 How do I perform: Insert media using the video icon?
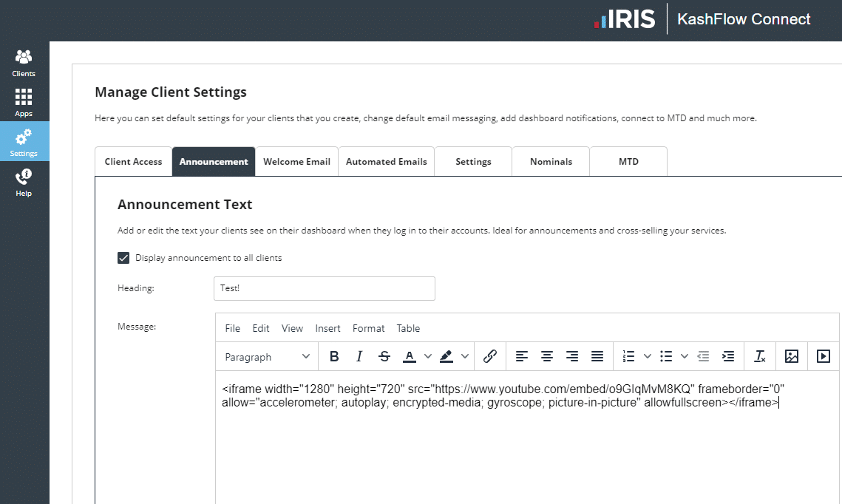pyautogui.click(x=823, y=356)
